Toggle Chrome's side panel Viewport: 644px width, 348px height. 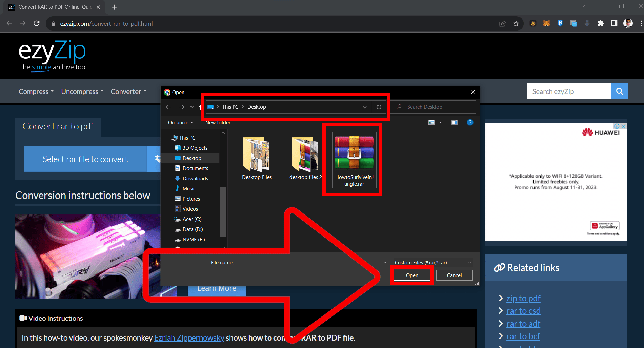(x=614, y=23)
